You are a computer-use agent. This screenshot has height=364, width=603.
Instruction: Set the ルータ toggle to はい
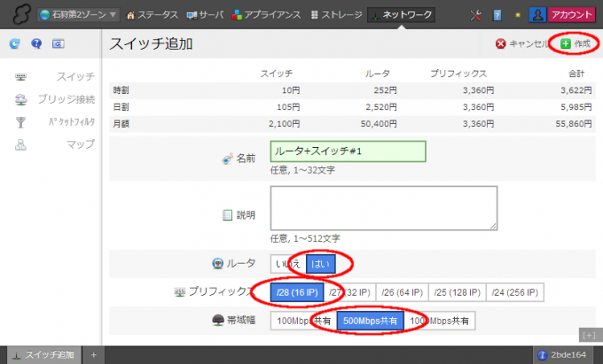pyautogui.click(x=319, y=263)
